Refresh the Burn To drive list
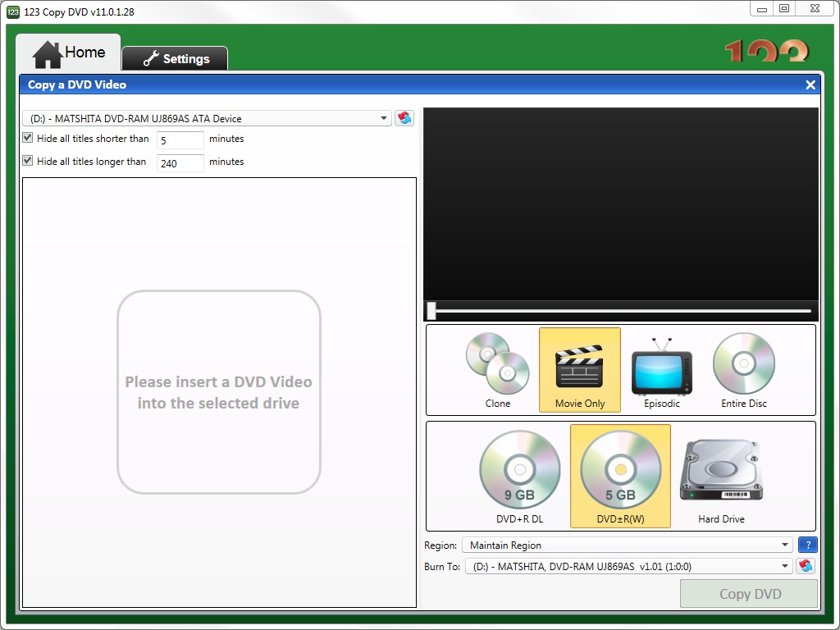Screen dimensions: 840x630 [x=806, y=566]
